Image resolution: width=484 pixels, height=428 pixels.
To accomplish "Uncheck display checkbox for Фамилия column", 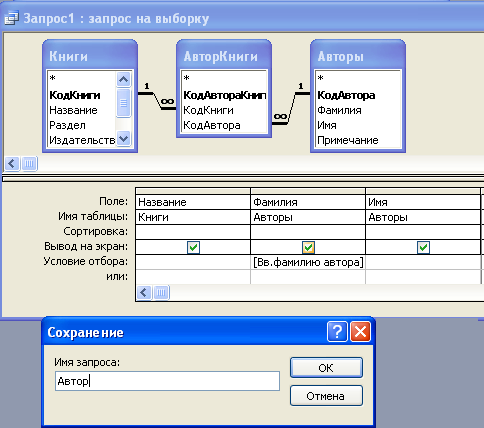I will 308,247.
